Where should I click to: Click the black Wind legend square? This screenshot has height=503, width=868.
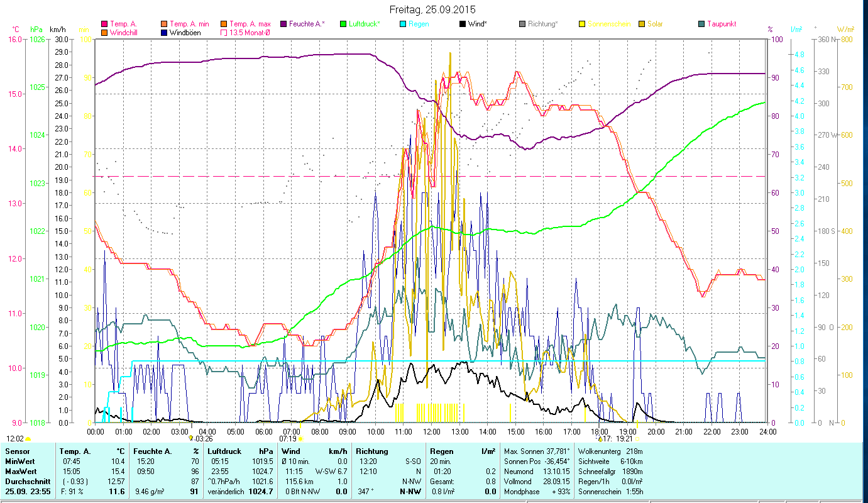click(463, 24)
